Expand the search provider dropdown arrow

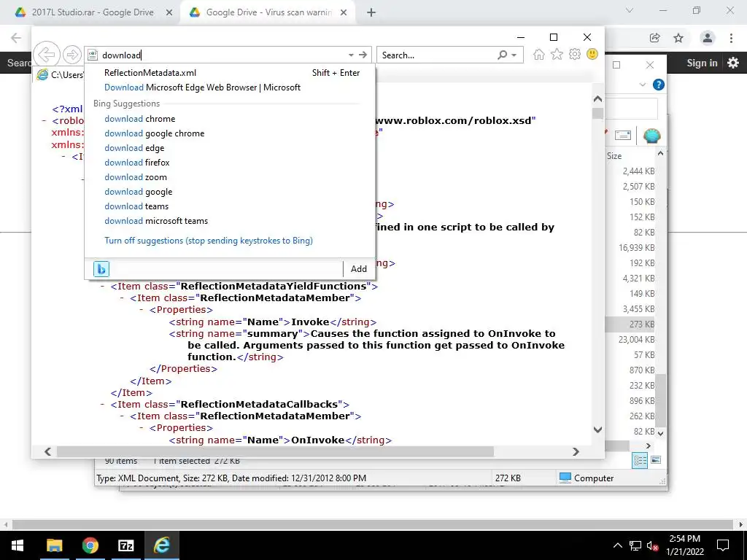[514, 55]
